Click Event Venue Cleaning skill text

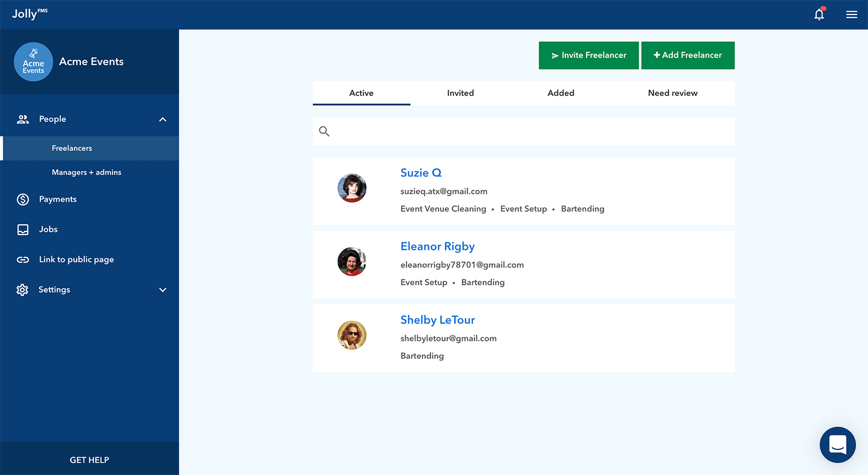coord(444,209)
